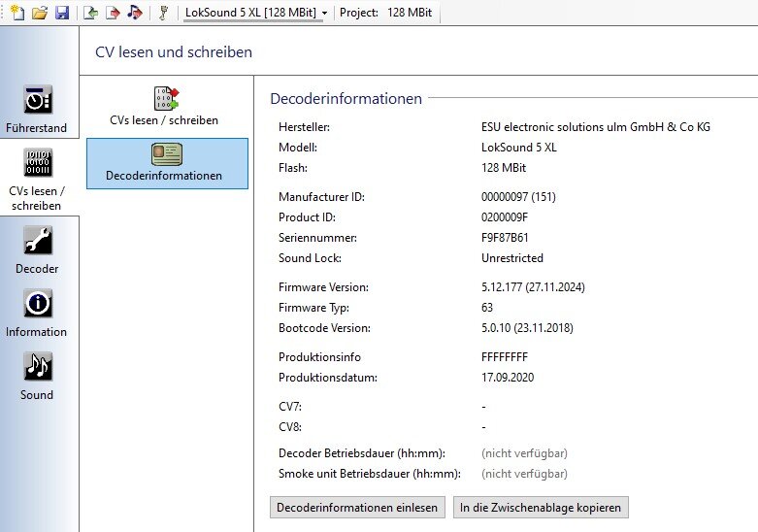Select the Decoderinformationen submenu item
758x532 pixels.
coord(166,163)
